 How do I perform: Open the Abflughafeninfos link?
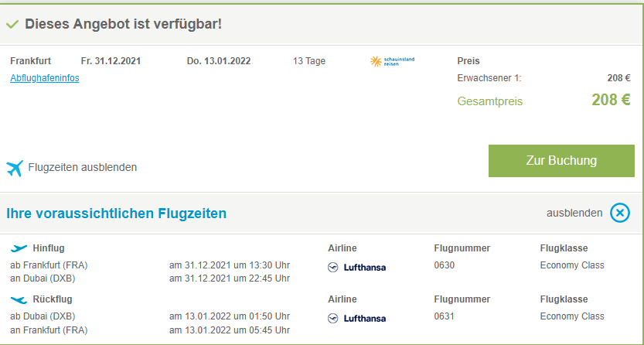[45, 78]
